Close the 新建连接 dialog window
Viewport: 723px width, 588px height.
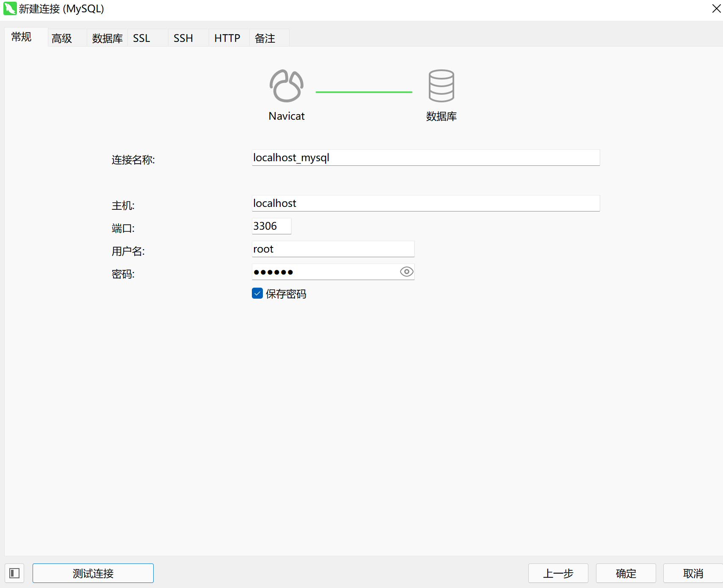click(x=716, y=8)
